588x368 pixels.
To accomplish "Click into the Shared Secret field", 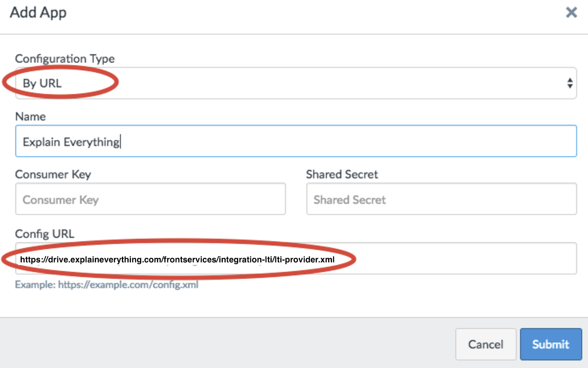I will pyautogui.click(x=441, y=199).
